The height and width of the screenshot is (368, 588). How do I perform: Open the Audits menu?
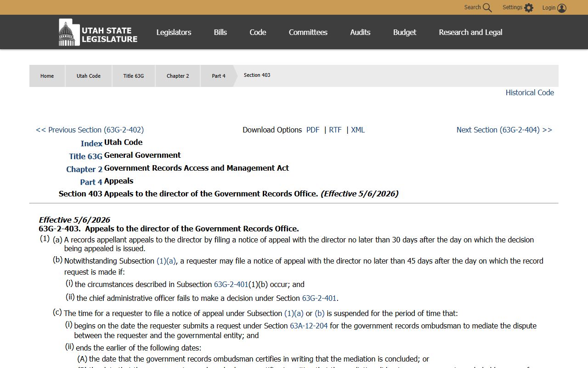[360, 32]
